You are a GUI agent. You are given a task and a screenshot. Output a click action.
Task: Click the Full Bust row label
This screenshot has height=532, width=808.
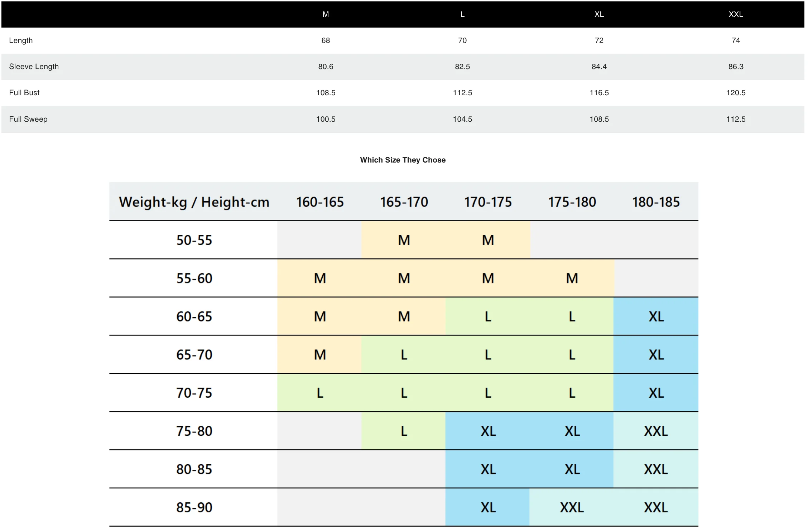[24, 93]
